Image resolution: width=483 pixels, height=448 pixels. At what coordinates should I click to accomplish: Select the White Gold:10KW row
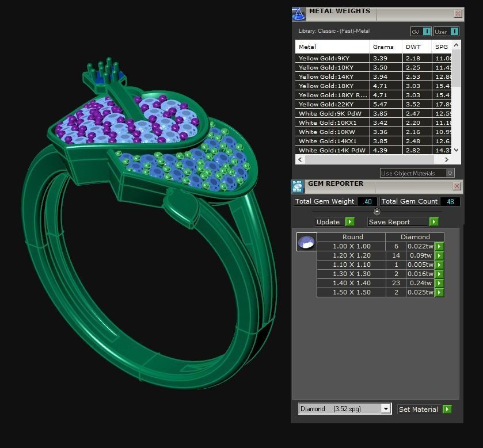pyautogui.click(x=374, y=132)
